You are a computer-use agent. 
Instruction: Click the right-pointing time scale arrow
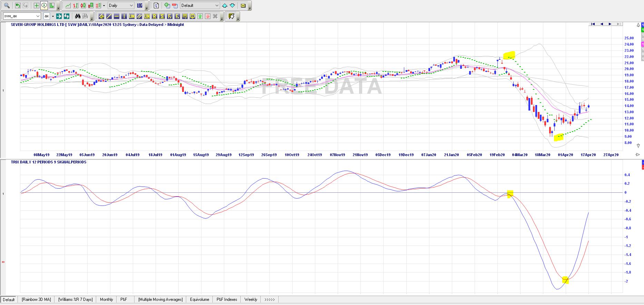638,154
